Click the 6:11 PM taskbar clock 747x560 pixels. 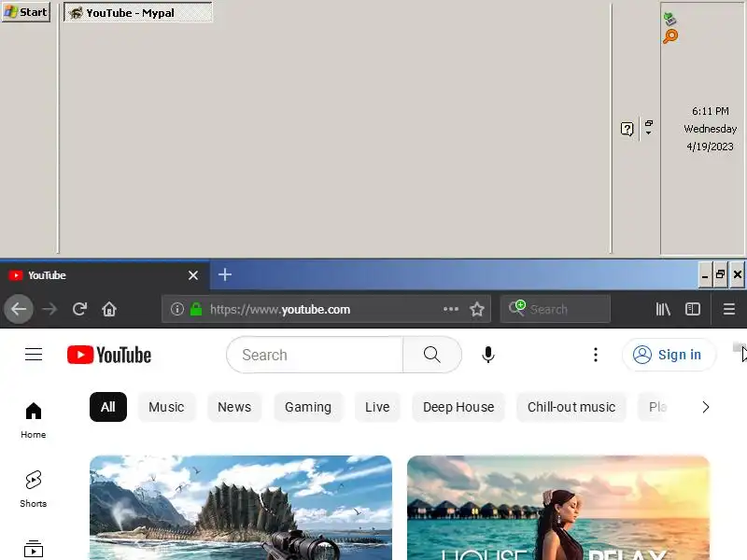click(x=710, y=111)
